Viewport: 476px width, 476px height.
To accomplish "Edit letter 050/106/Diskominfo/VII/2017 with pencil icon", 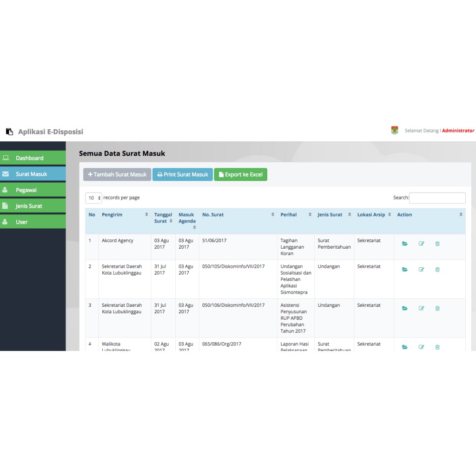I will (422, 308).
